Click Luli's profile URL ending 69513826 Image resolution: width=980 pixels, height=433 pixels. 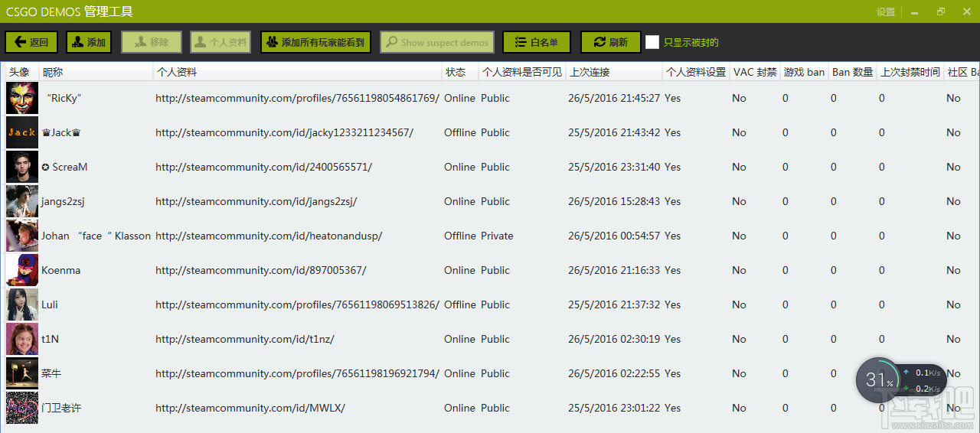298,304
